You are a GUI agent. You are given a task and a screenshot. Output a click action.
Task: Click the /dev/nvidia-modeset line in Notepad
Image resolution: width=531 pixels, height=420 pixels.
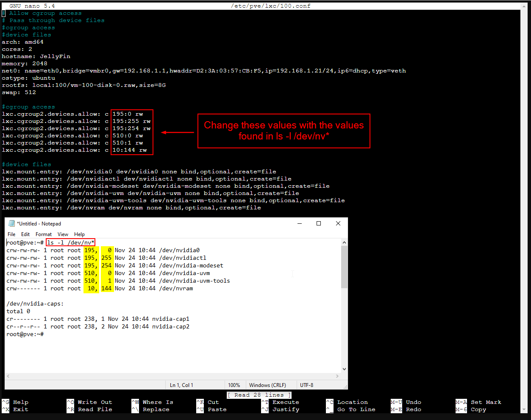coord(115,265)
